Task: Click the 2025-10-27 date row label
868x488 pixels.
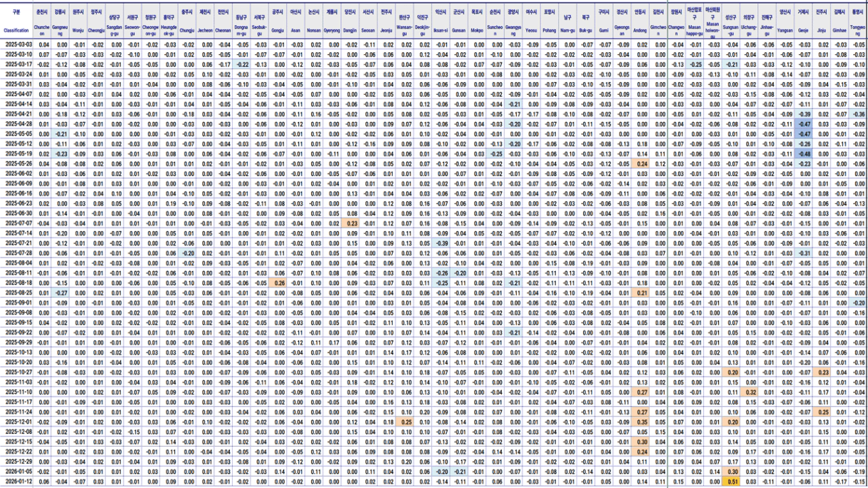Action: tap(16, 372)
